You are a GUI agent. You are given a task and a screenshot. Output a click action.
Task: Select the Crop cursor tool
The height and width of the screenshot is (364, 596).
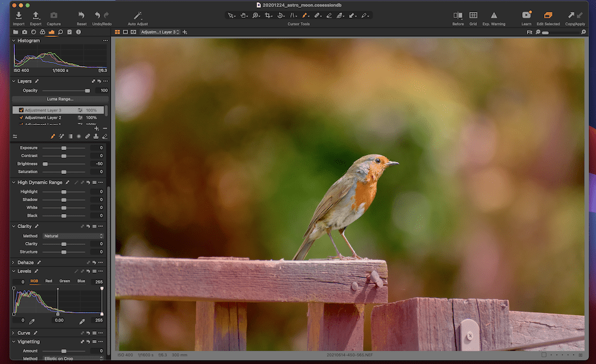coord(268,15)
